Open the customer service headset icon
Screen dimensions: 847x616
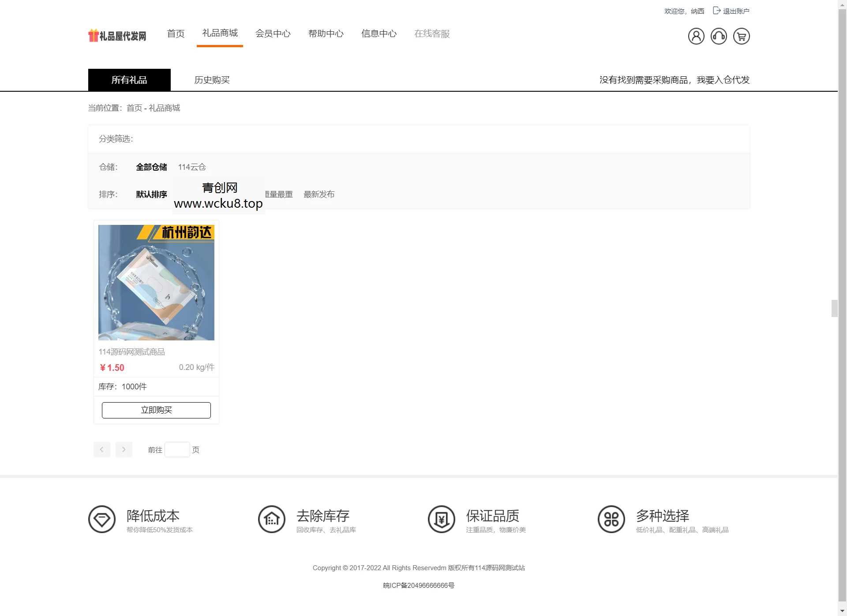pos(719,36)
